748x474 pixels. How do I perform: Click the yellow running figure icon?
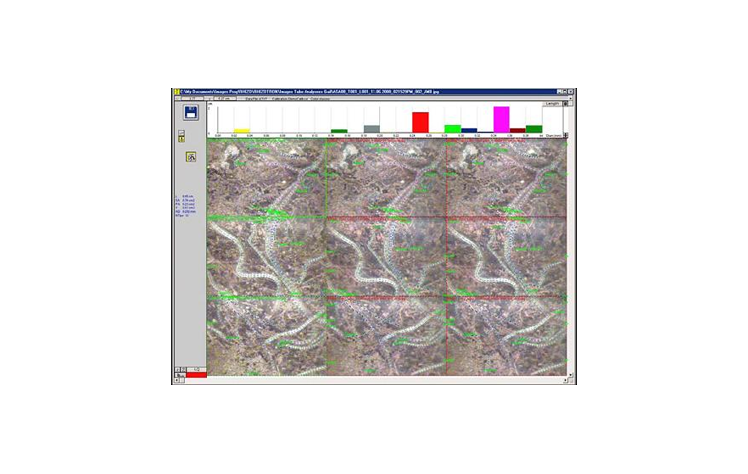point(190,156)
